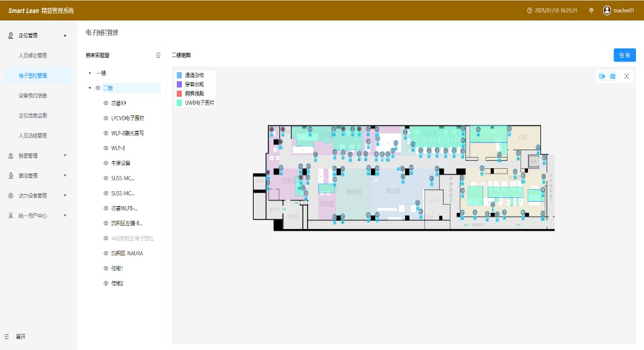Click the 定位管理 location pin icon
Screen dimensions: 644x350
pyautogui.click(x=11, y=35)
